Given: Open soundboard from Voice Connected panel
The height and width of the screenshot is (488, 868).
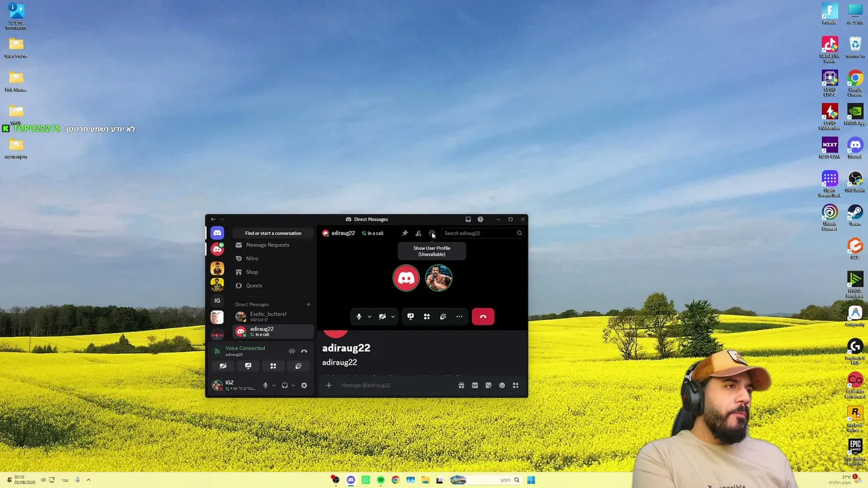Looking at the screenshot, I should point(298,366).
